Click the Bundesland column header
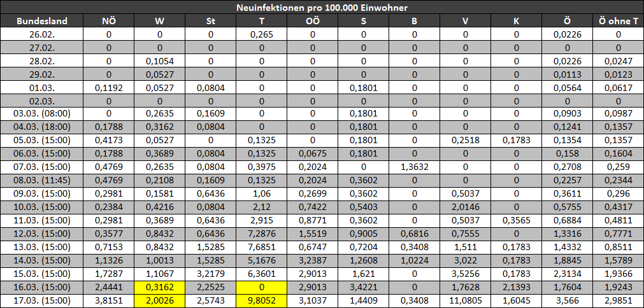Screen dimensions: 644x308 pyautogui.click(x=42, y=21)
